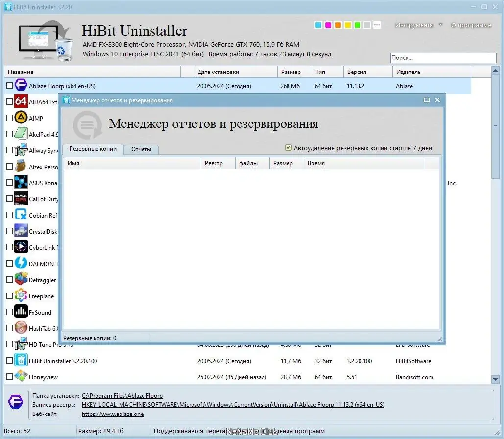Image resolution: width=504 pixels, height=439 pixels.
Task: Select the orange theme color swatch
Action: pos(338,25)
